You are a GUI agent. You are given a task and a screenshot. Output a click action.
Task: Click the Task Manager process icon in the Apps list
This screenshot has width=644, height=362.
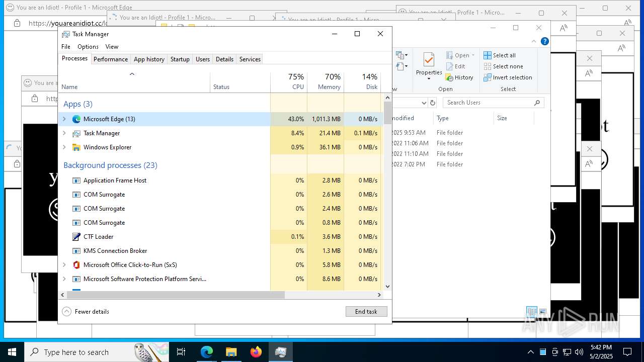76,133
